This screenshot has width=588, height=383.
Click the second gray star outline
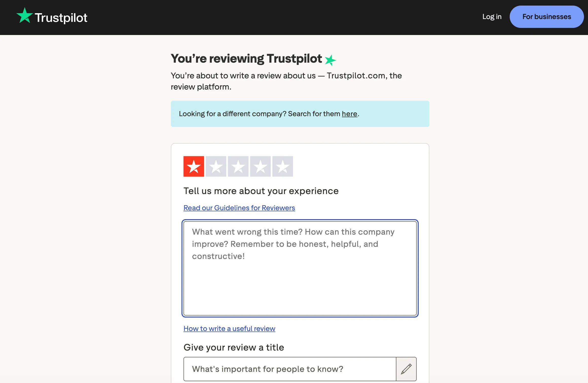point(216,166)
